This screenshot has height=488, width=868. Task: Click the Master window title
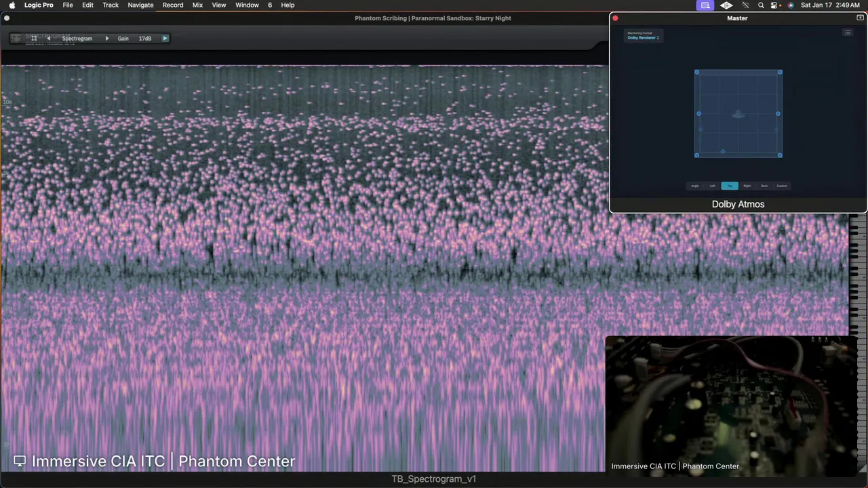coord(737,18)
